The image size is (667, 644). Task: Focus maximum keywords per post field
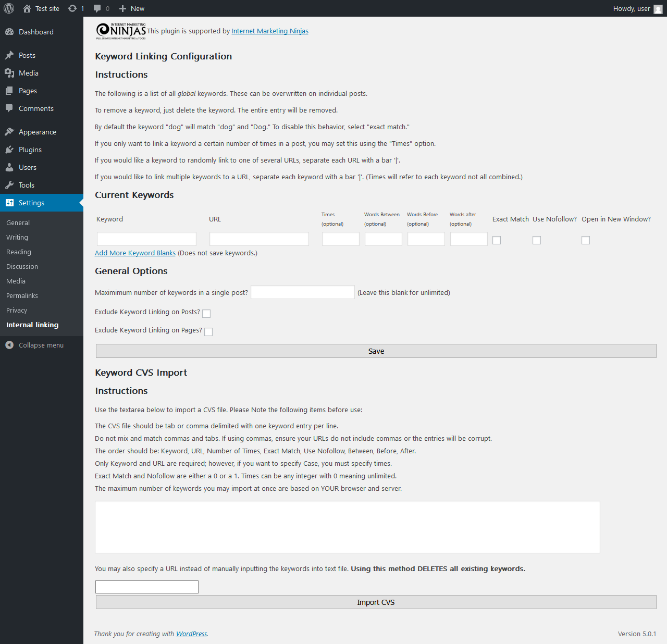(303, 292)
